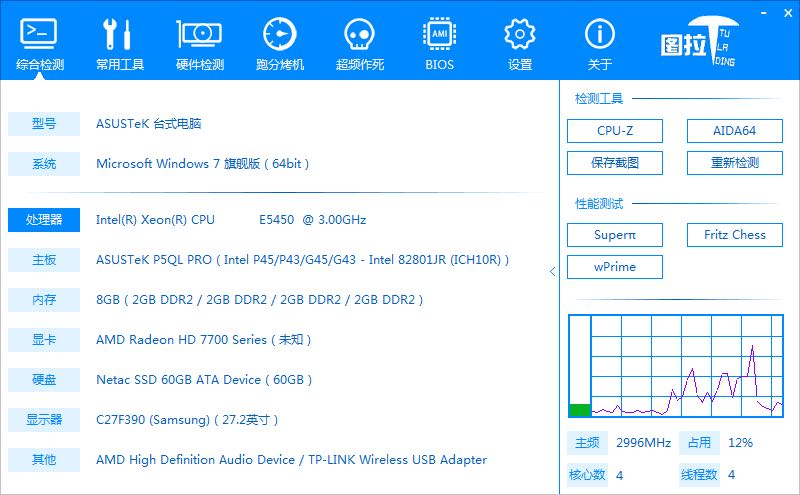The width and height of the screenshot is (800, 495).
Task: Select the 超频作死 skull icon
Action: (360, 34)
